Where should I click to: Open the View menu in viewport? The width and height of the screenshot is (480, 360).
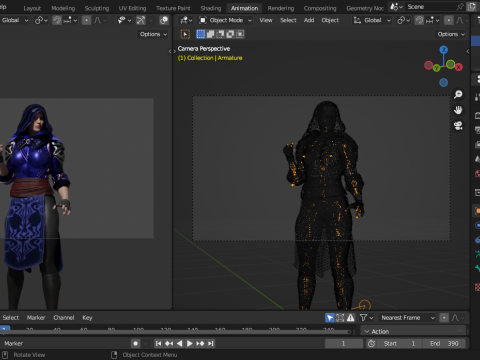tap(266, 20)
